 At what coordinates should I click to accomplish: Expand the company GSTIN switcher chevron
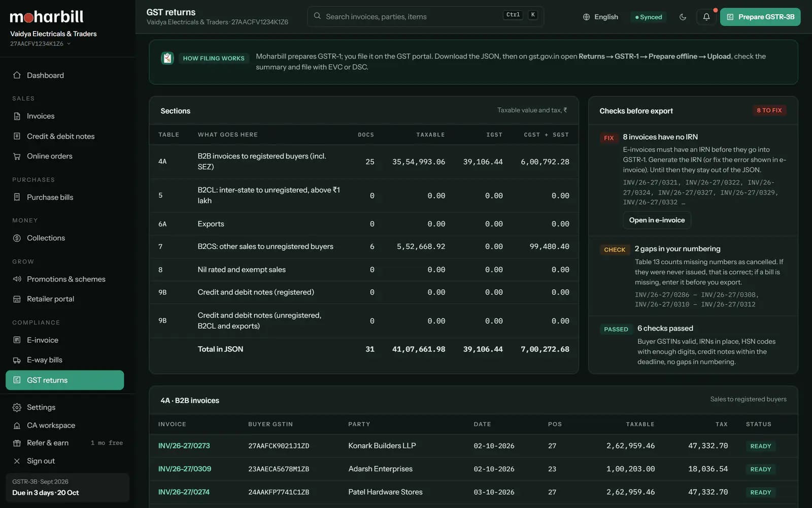click(69, 44)
